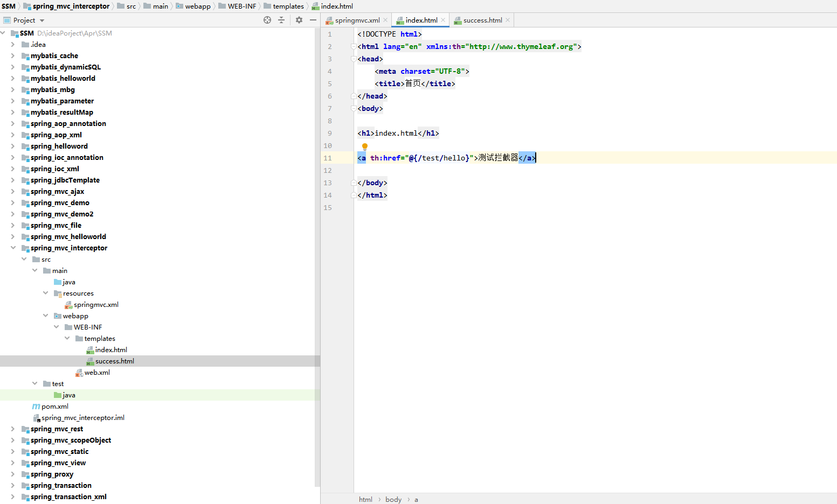
Task: Click fold marker beside the body tag
Action: click(x=354, y=108)
